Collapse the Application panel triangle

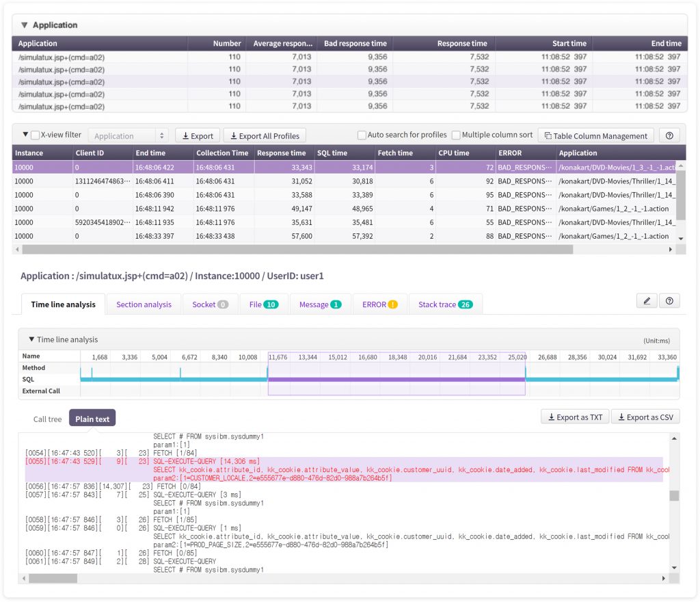click(24, 25)
